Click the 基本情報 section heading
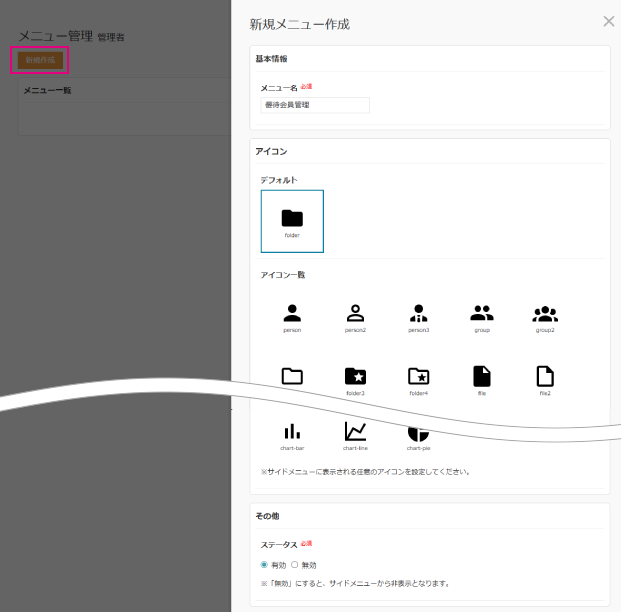Viewport: 621px width, 612px height. (271, 59)
